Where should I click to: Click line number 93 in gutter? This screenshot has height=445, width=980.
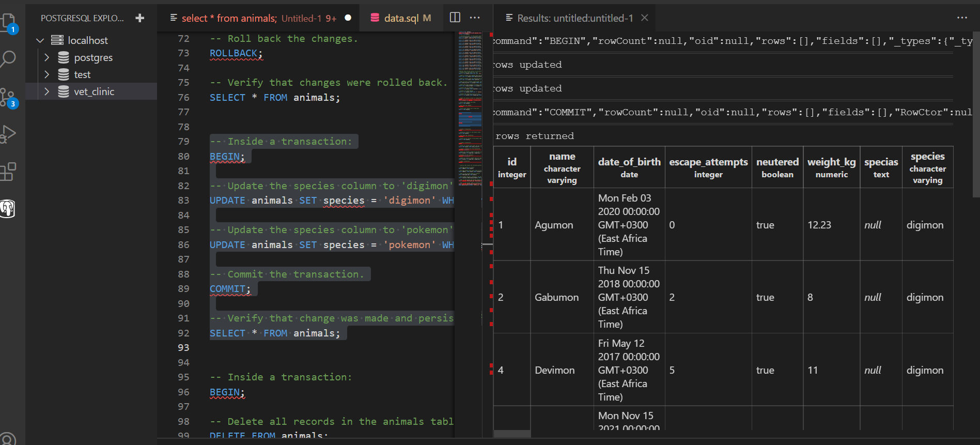[x=183, y=348]
